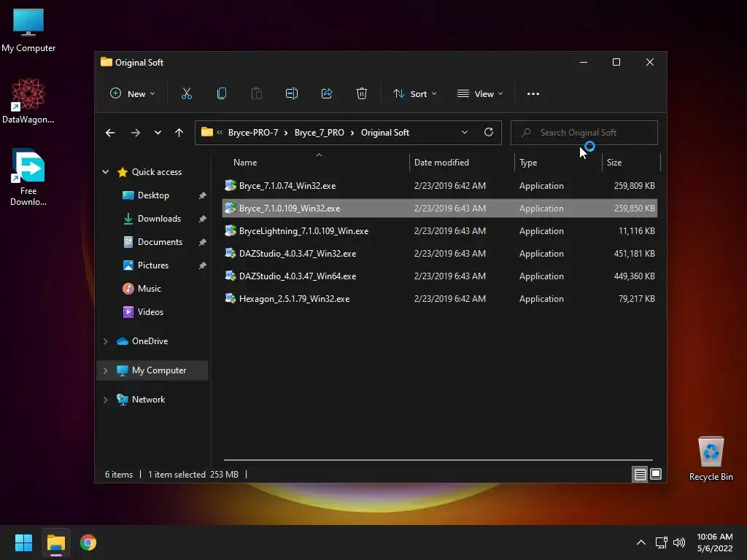Open the taskbar clock and date
The height and width of the screenshot is (560, 747).
[715, 542]
